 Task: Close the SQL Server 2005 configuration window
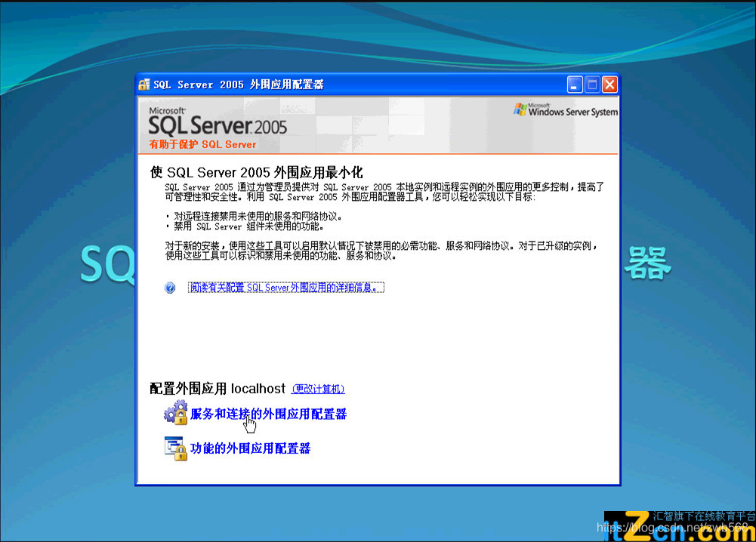(610, 85)
